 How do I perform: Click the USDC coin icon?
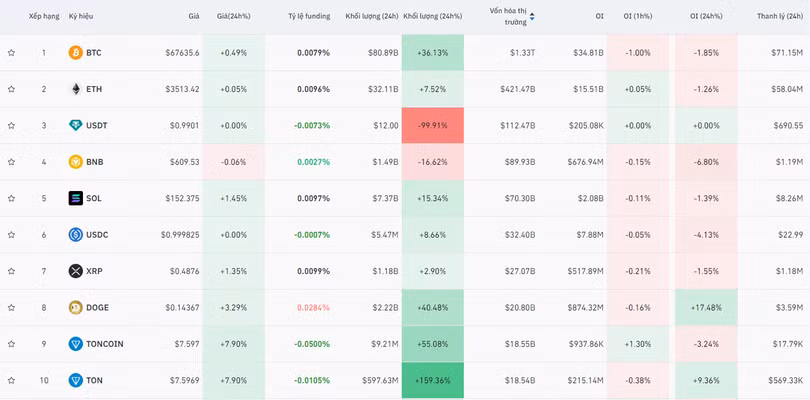tap(75, 235)
